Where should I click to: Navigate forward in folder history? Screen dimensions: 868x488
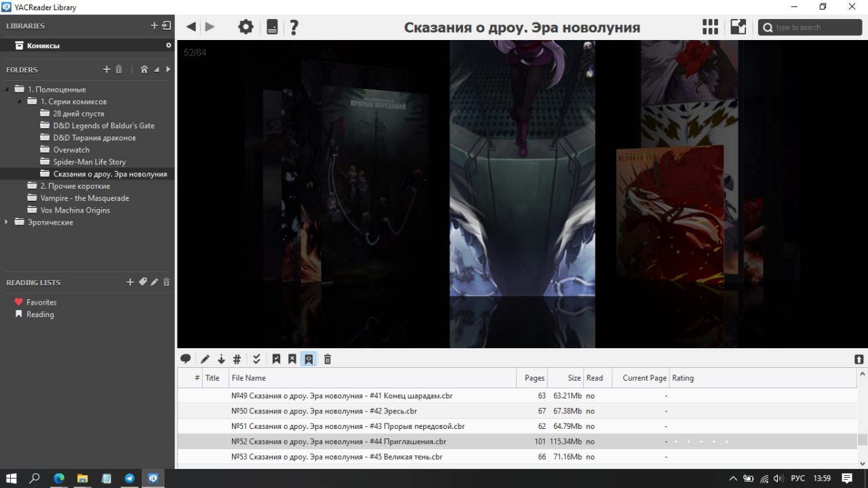click(x=210, y=26)
